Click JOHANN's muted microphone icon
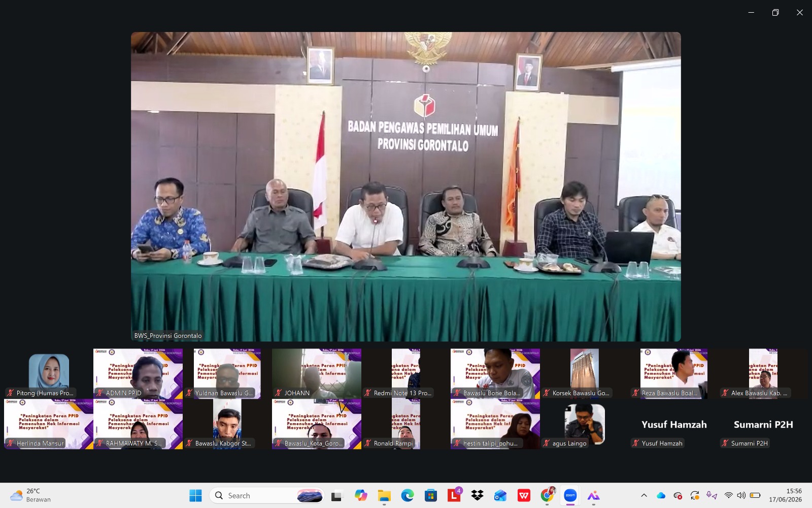This screenshot has height=508, width=812. click(278, 393)
